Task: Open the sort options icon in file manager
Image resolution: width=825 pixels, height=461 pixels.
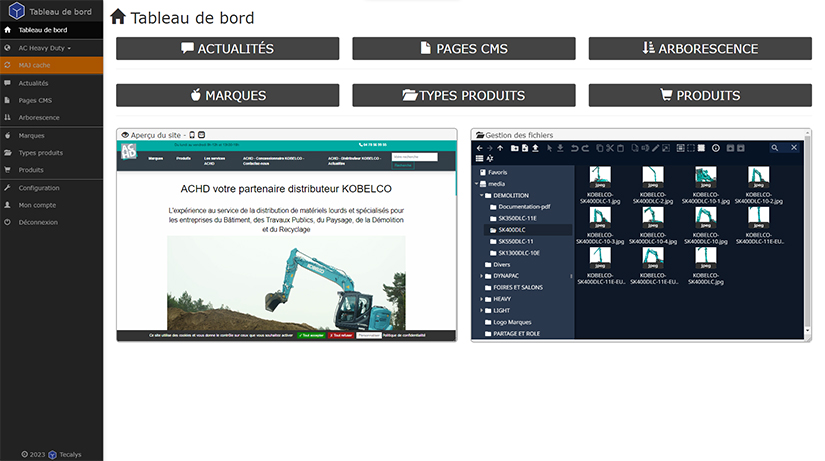Action: pos(490,158)
